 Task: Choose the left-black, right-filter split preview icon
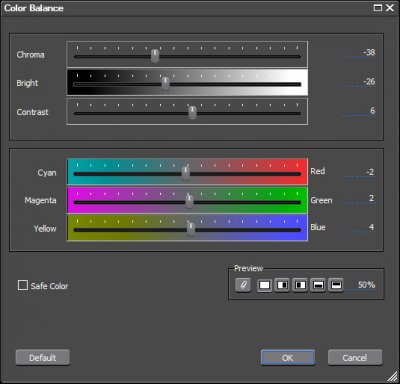click(300, 285)
